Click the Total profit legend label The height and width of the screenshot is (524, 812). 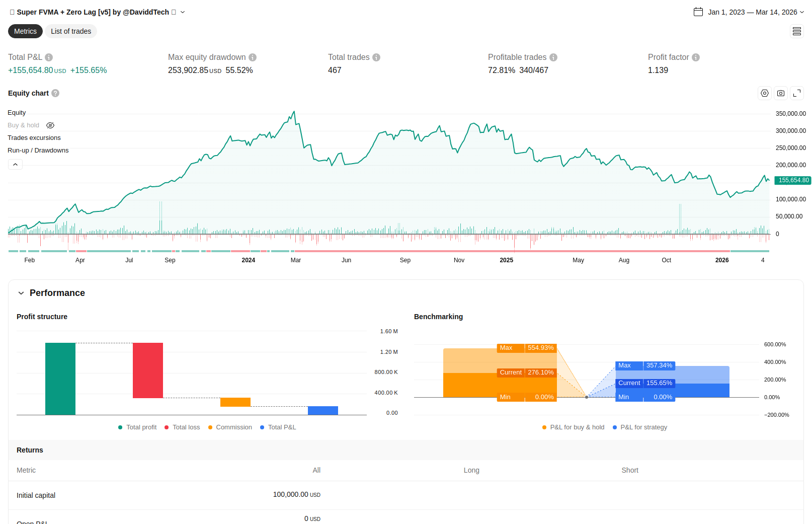click(141, 427)
